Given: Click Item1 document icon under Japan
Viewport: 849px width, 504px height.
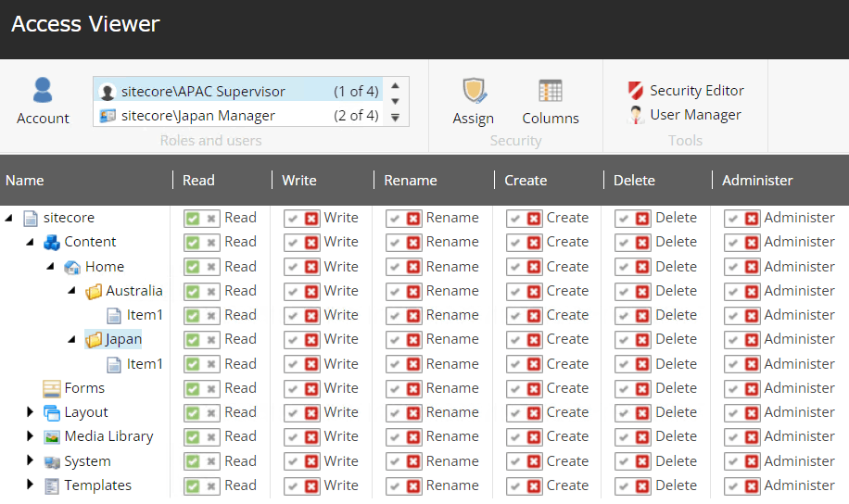Looking at the screenshot, I should click(x=114, y=364).
